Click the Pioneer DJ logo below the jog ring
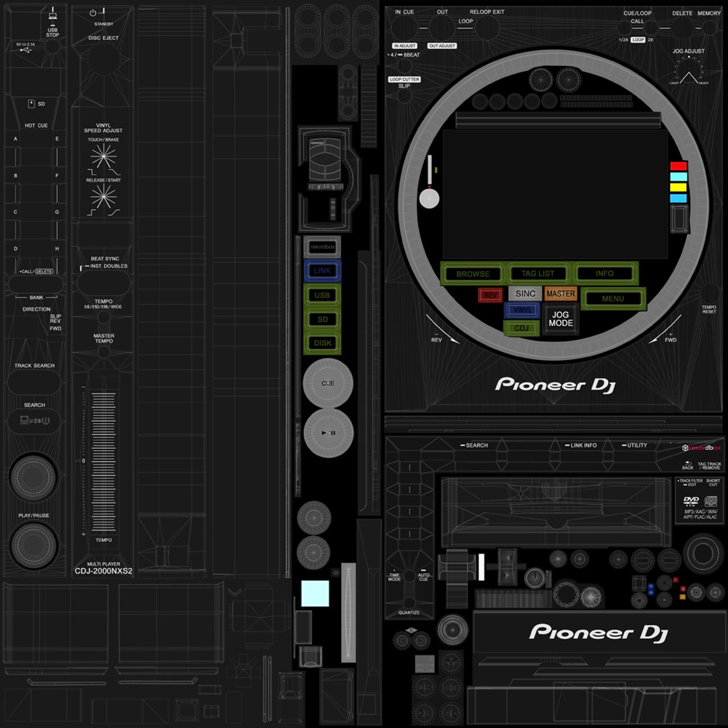Screen dimensions: 728x728 (x=555, y=385)
